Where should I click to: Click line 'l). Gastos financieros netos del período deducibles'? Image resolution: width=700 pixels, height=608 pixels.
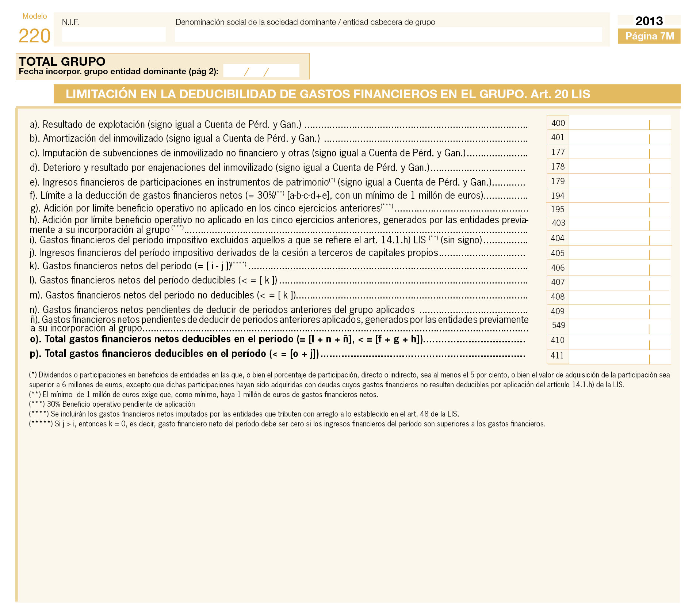tap(279, 280)
